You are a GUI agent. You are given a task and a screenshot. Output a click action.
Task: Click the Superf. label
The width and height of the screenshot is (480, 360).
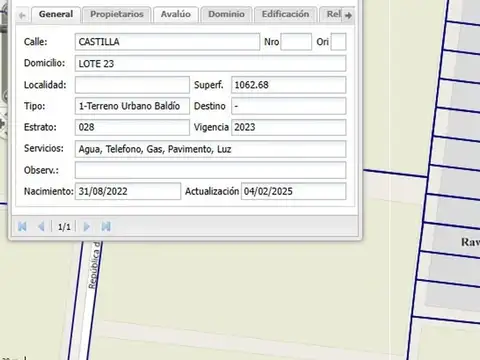(209, 85)
